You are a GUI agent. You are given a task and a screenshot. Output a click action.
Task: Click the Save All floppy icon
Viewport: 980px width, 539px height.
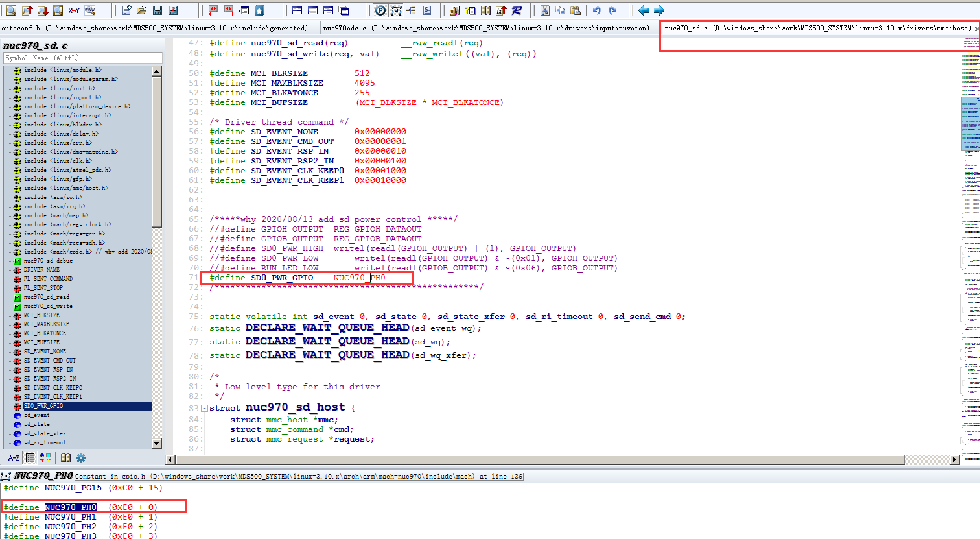pos(173,10)
